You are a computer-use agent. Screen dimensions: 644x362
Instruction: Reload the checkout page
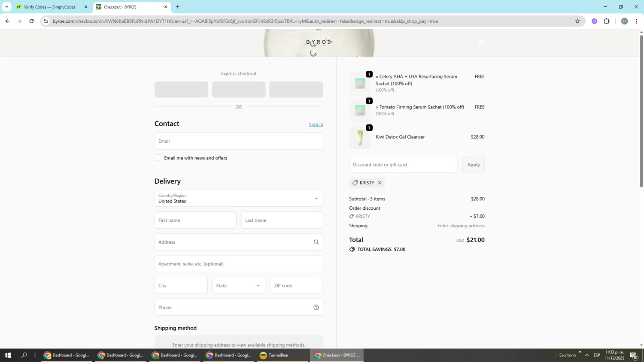coord(31,21)
